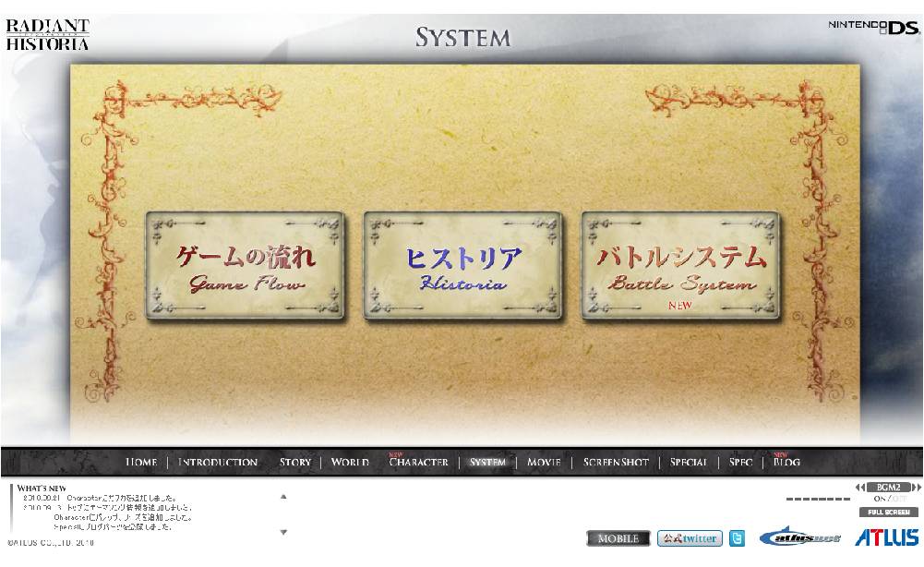Open the Character page
Image resolution: width=924 pixels, height=567 pixels.
[x=418, y=462]
